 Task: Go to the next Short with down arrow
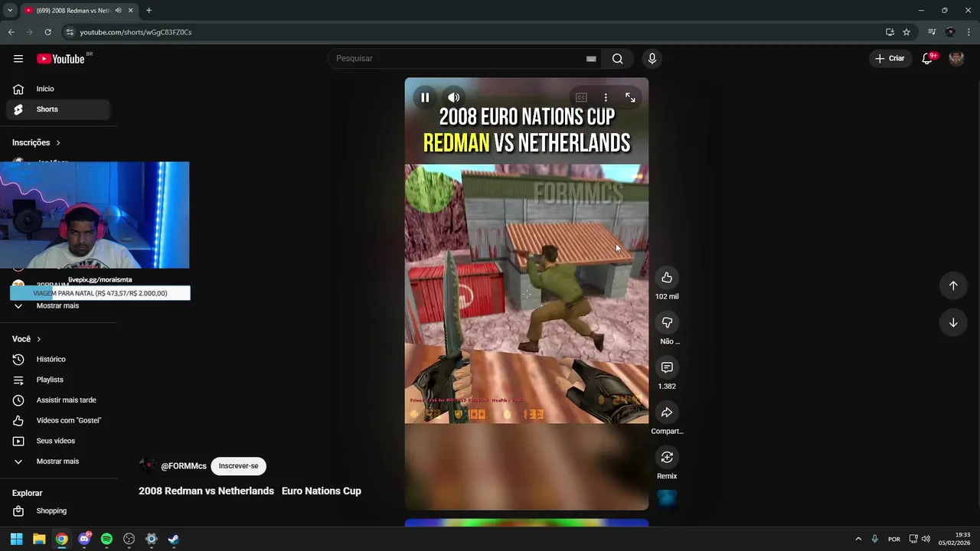(x=953, y=323)
